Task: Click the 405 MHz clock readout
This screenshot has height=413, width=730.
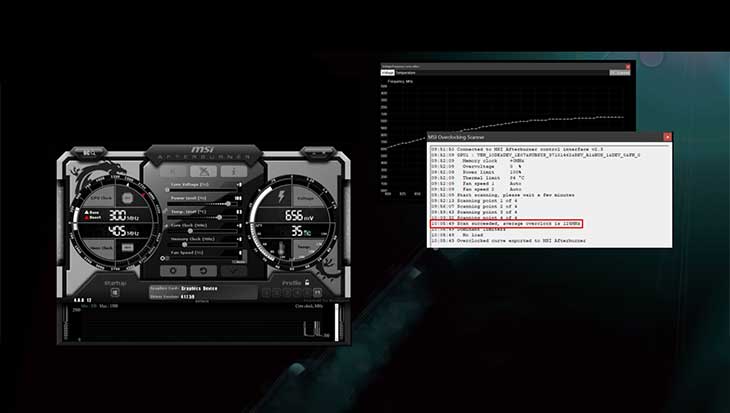Action: 123,231
